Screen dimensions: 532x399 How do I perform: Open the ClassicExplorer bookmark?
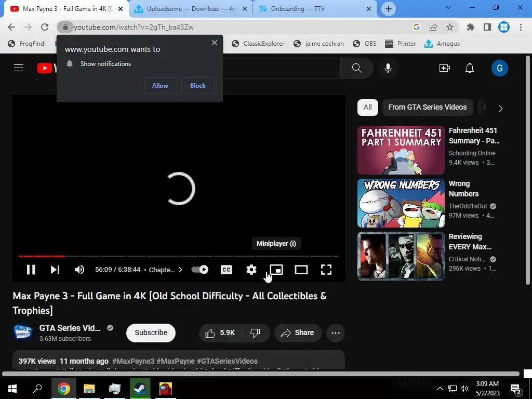[258, 44]
